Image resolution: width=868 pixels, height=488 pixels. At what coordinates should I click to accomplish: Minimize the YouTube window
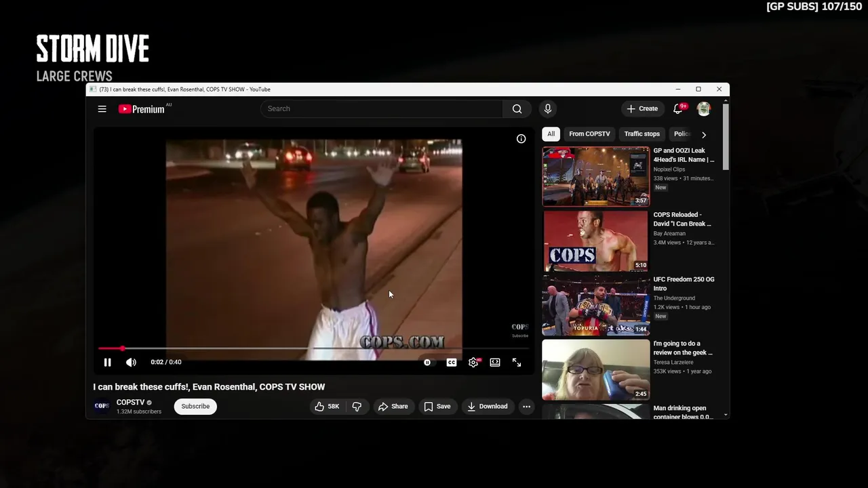click(x=677, y=89)
